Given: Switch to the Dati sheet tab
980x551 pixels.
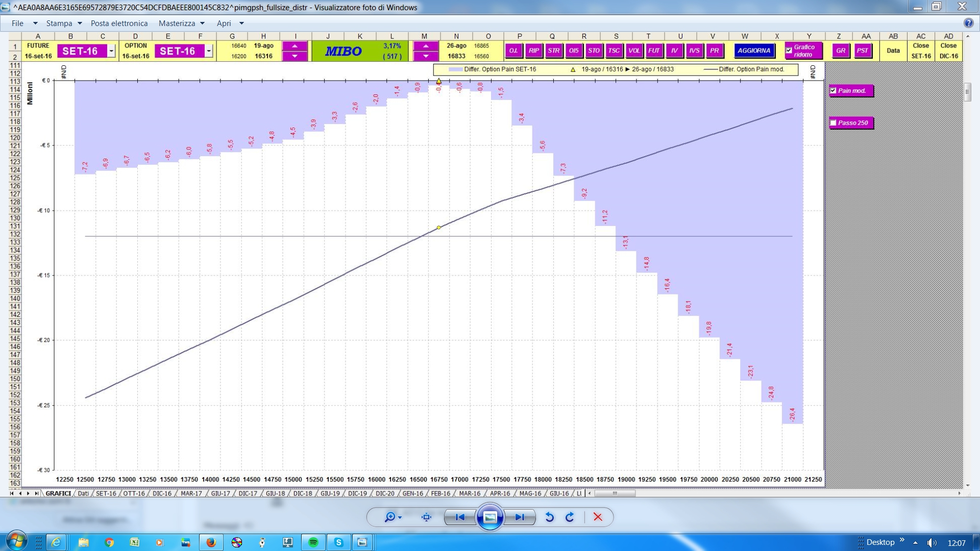Looking at the screenshot, I should [83, 493].
